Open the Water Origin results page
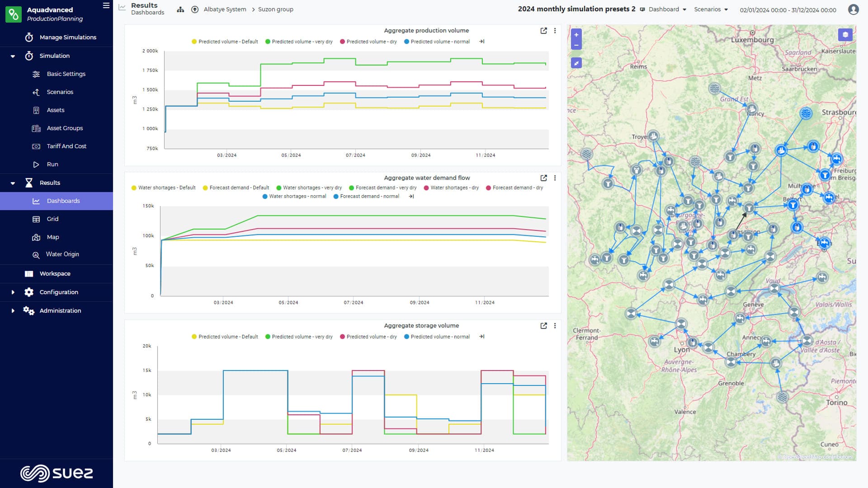 point(62,254)
